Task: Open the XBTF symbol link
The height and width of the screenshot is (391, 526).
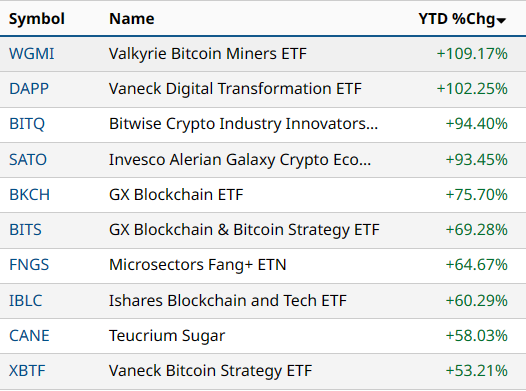Action: [x=27, y=371]
